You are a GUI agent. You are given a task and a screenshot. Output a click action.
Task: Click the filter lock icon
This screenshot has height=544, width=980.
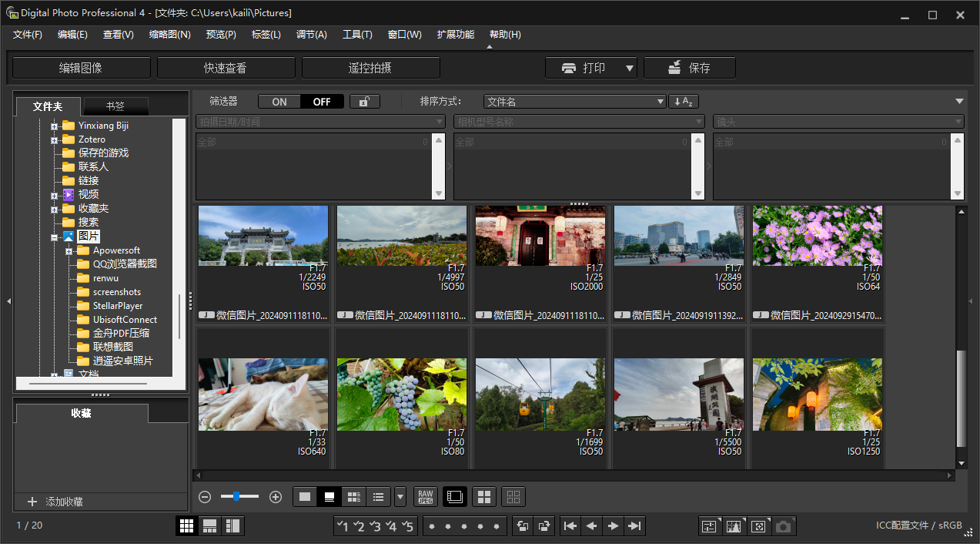pyautogui.click(x=364, y=102)
